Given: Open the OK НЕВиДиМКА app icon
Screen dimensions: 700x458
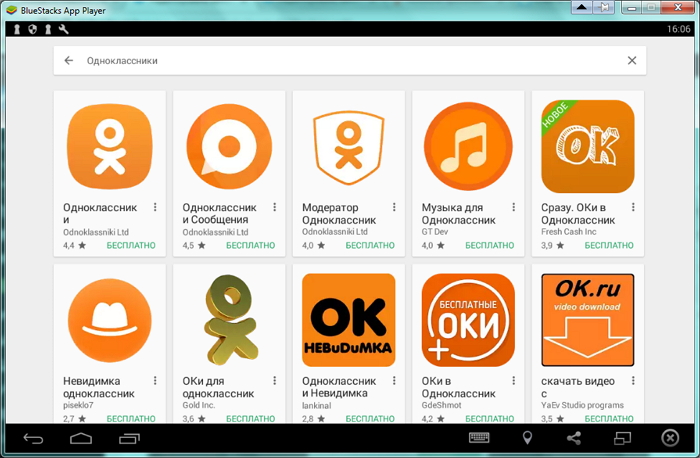Looking at the screenshot, I should tap(349, 320).
